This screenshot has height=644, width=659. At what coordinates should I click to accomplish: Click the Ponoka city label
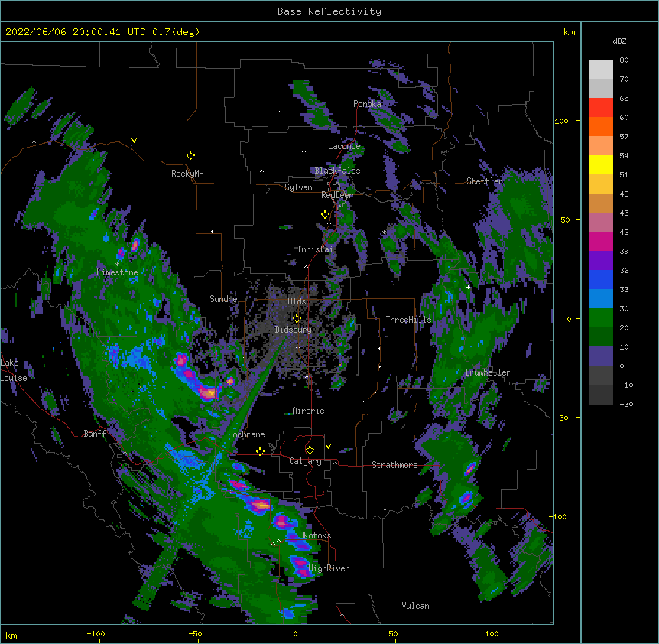[x=367, y=104]
